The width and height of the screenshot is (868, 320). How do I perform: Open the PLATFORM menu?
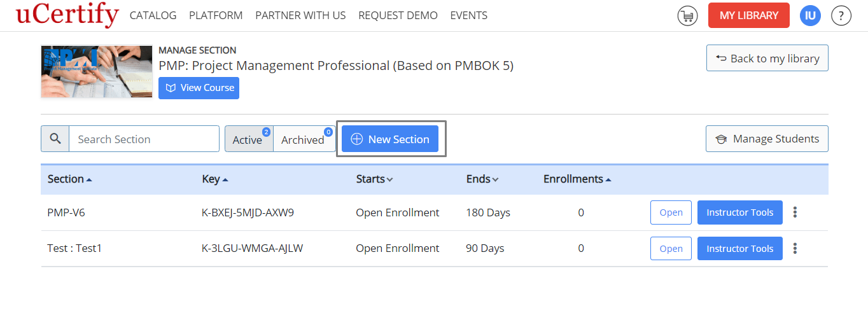pyautogui.click(x=216, y=15)
